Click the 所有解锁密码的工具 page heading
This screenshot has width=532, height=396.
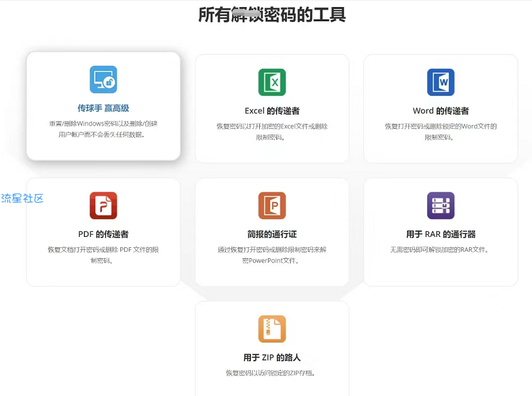pyautogui.click(x=271, y=15)
